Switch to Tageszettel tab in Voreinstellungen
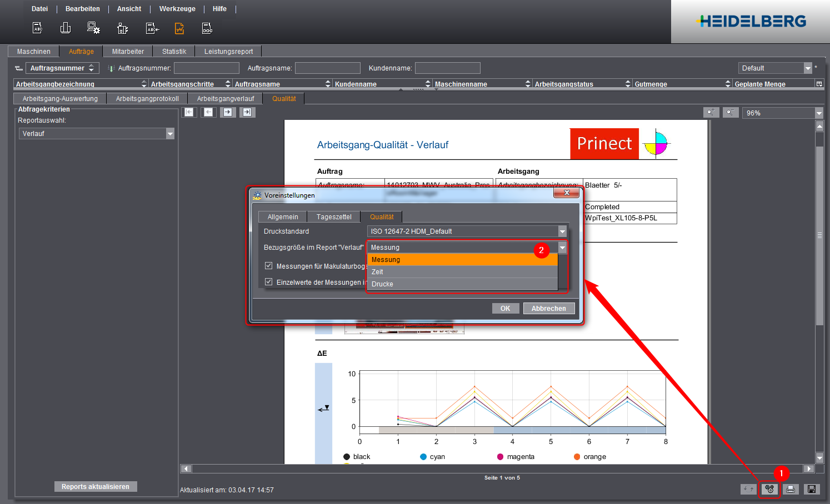This screenshot has height=504, width=830. click(x=334, y=217)
